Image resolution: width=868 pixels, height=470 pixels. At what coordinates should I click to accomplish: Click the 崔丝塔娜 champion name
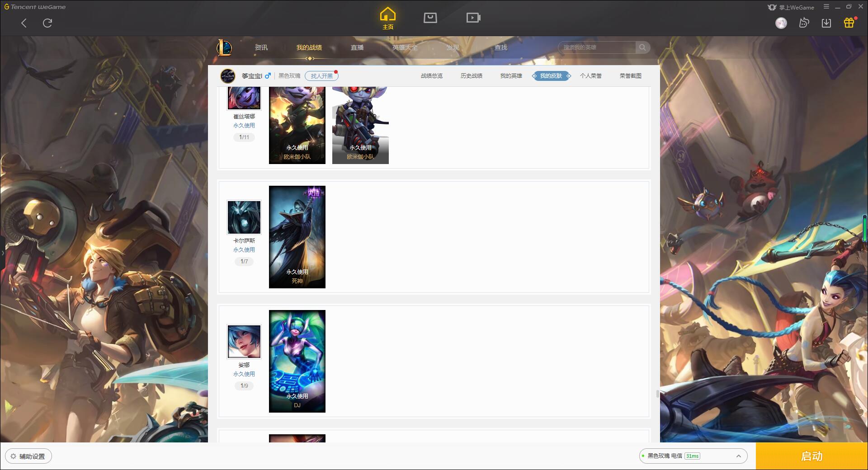244,117
